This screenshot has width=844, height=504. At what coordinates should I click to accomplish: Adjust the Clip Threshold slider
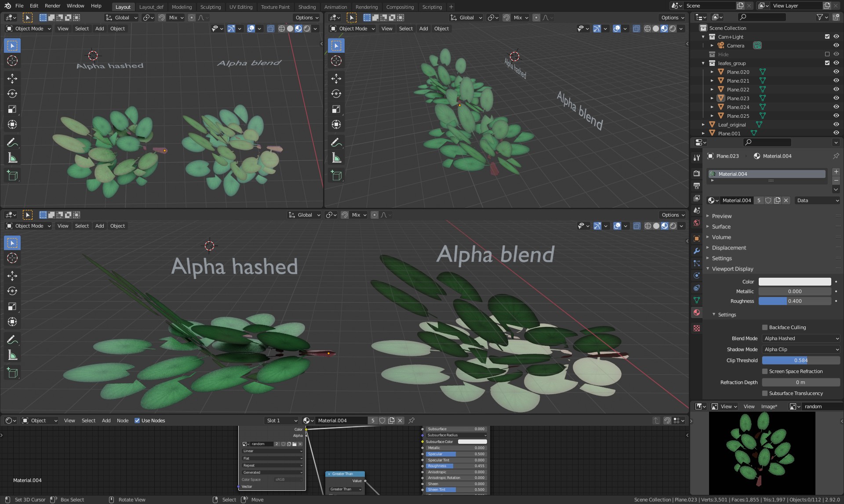(801, 360)
